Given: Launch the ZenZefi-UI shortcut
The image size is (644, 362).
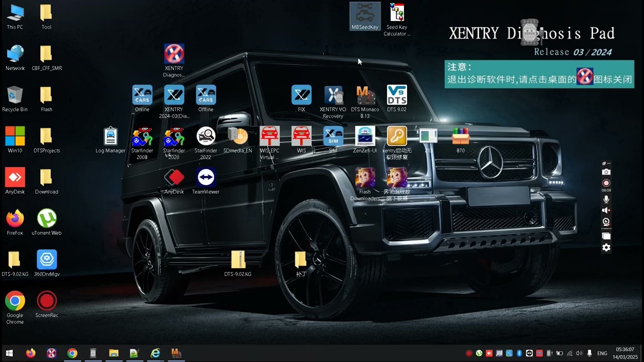Looking at the screenshot, I should point(365,140).
